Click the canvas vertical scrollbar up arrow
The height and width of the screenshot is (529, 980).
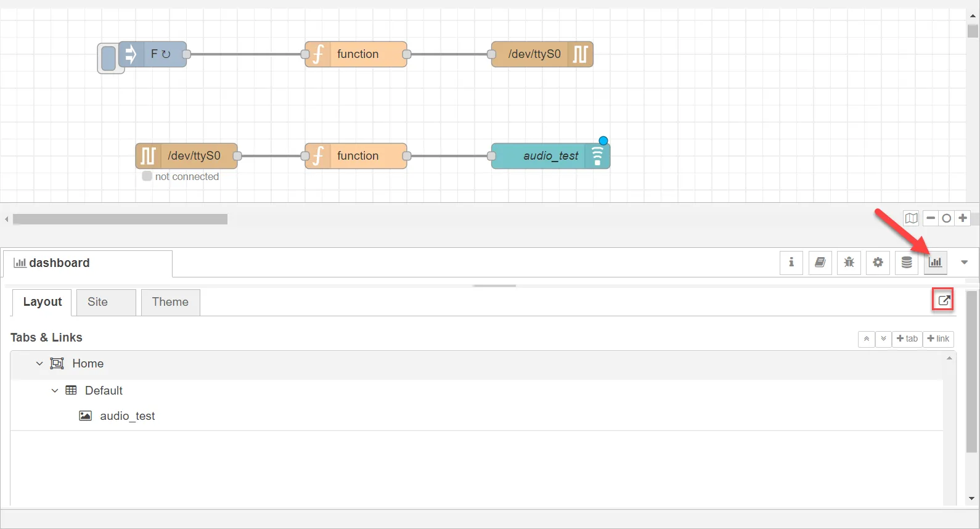[x=973, y=15]
